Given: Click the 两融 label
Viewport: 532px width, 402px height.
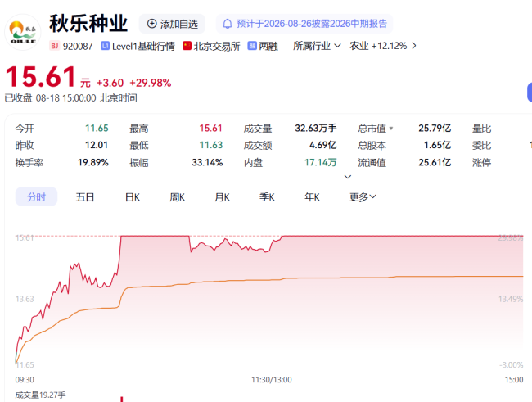Looking at the screenshot, I should (x=268, y=46).
